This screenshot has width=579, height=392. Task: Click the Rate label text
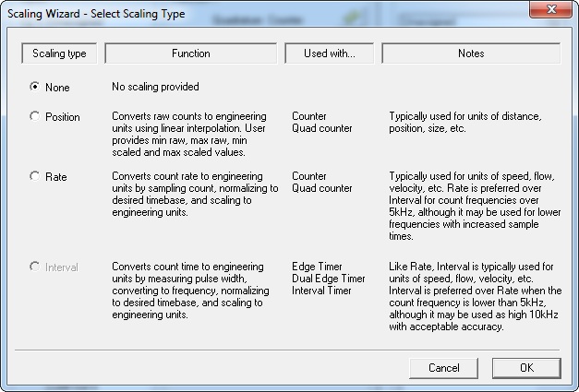(56, 177)
